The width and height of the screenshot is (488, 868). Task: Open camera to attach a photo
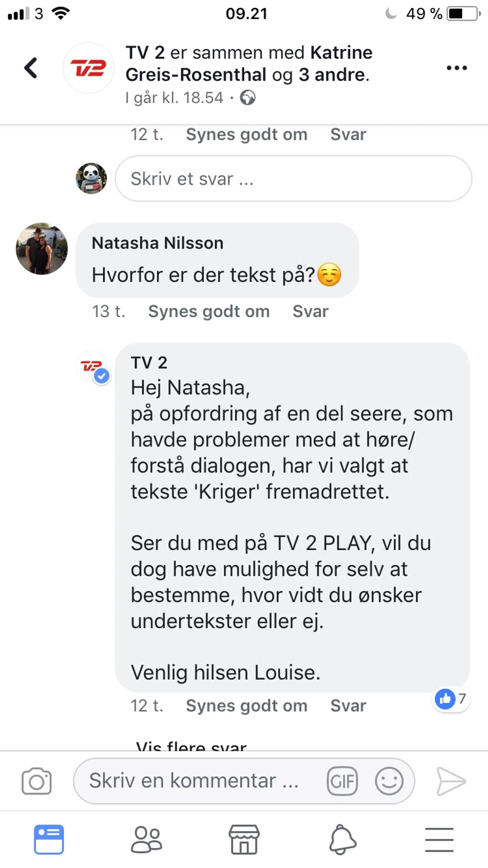[37, 781]
